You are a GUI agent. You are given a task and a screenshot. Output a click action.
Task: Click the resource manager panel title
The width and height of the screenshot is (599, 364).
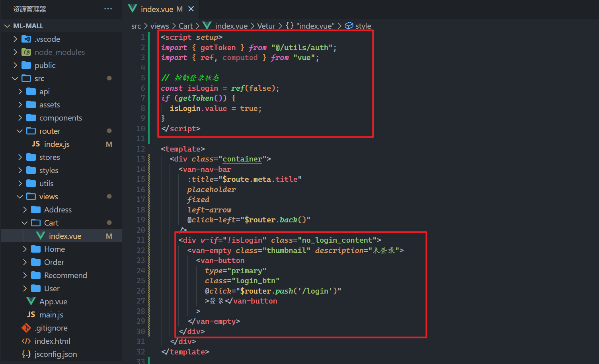click(x=30, y=9)
